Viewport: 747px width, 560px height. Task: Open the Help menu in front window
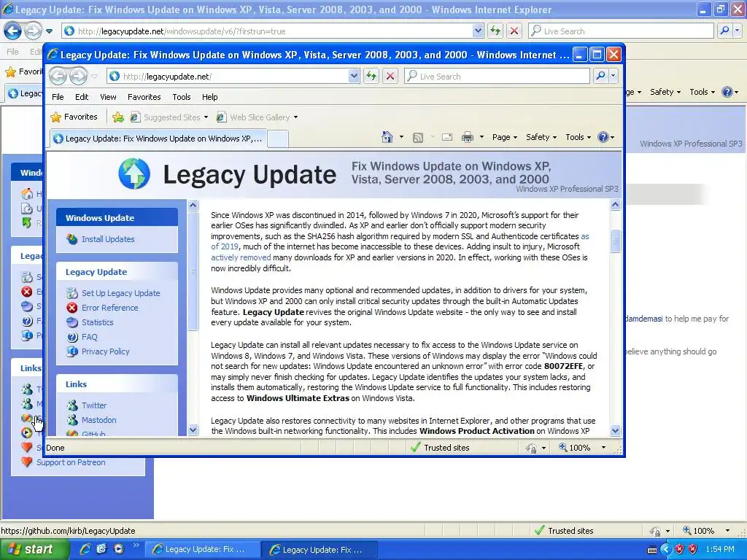pyautogui.click(x=209, y=97)
